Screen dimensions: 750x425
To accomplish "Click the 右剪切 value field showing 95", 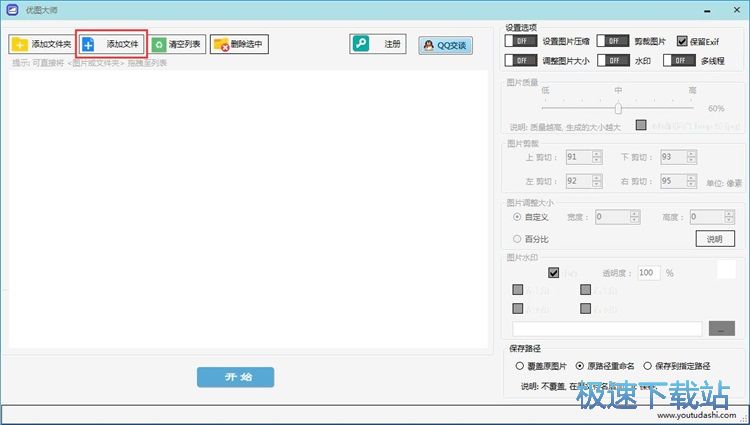I will click(x=673, y=181).
